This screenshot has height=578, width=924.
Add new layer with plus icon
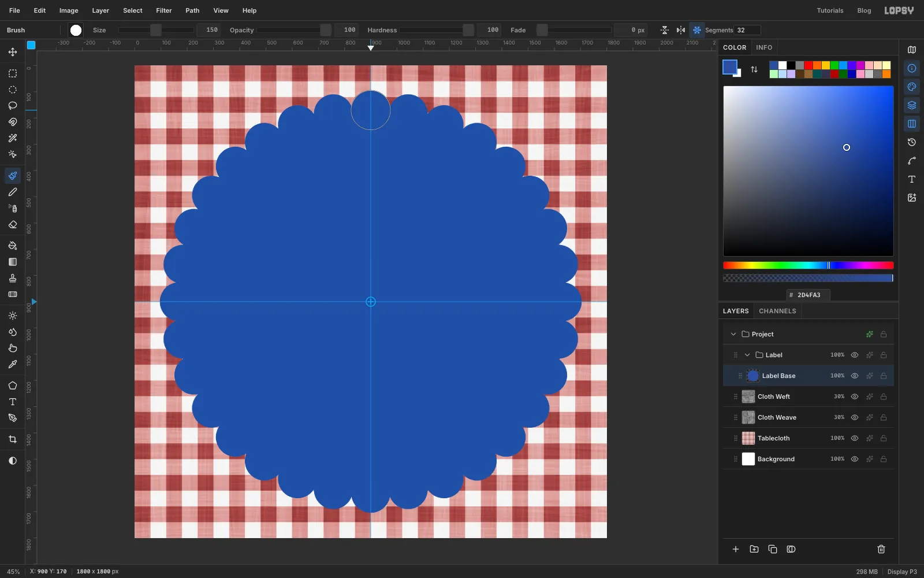(x=736, y=549)
